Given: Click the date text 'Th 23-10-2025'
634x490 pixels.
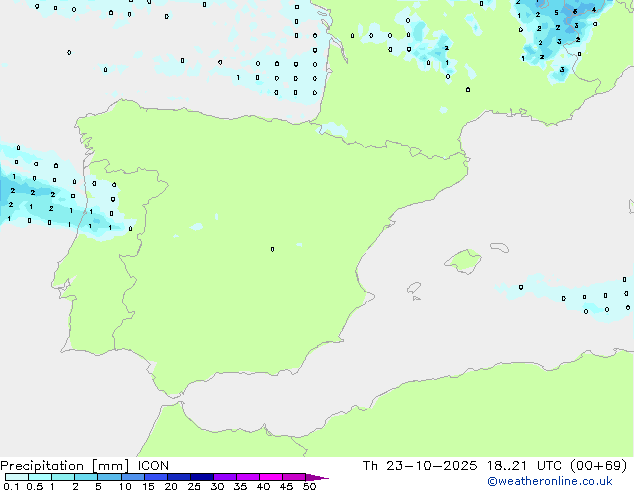Looking at the screenshot, I should coord(420,466).
